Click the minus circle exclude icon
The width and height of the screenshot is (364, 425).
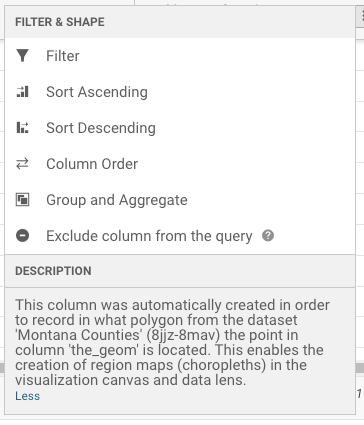[22, 236]
